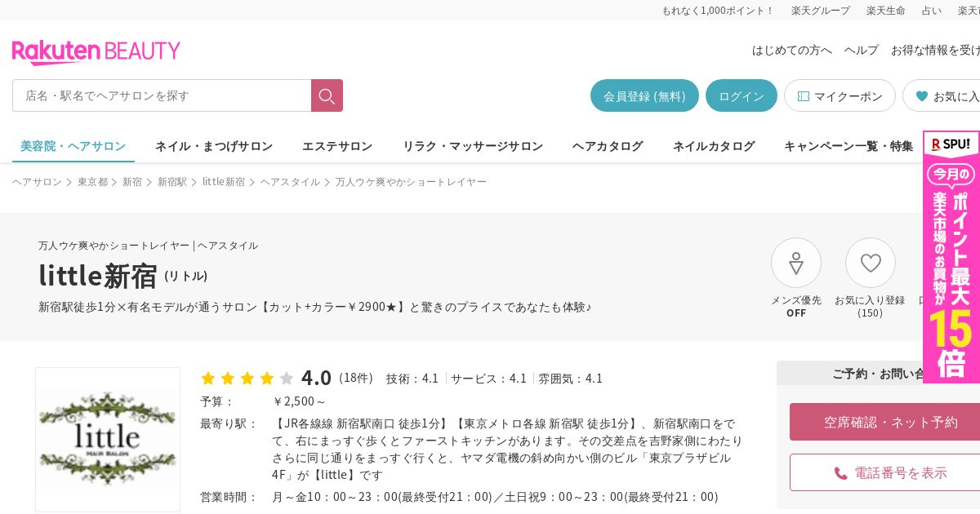
Task: Click the R SPU! point banner
Action: pos(951,257)
